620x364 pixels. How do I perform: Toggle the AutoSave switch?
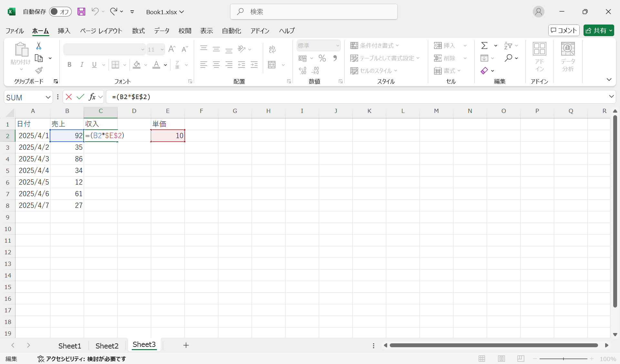pos(60,12)
